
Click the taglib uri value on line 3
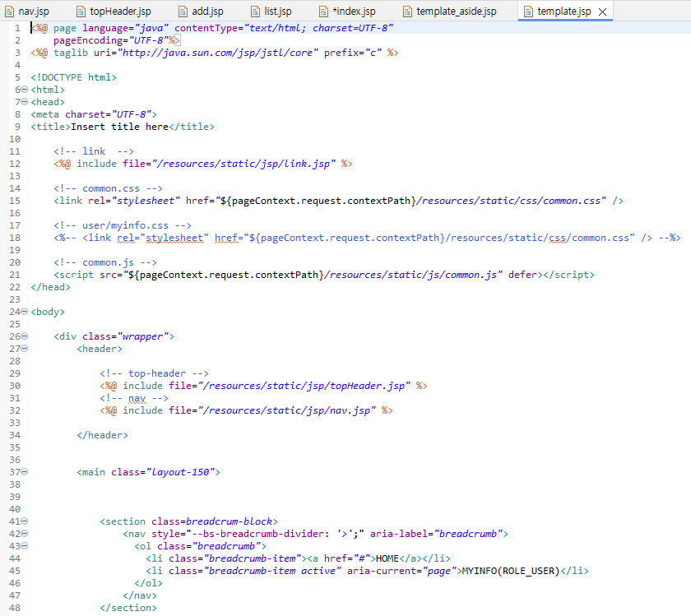coord(218,53)
